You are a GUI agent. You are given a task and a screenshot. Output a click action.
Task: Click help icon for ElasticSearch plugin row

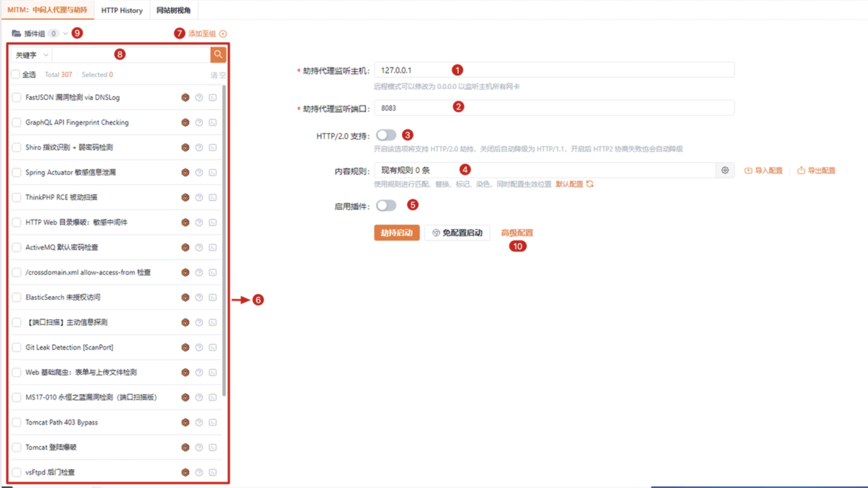point(199,297)
